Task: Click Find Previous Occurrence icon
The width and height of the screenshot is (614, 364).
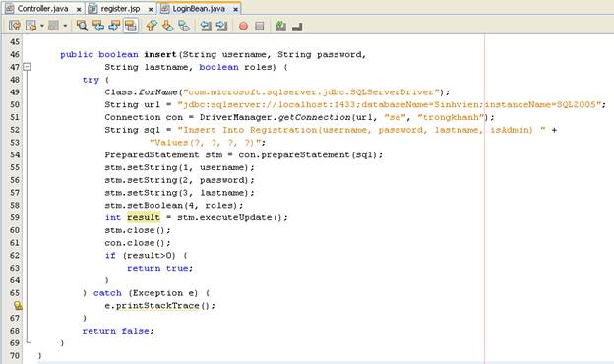Action: pos(98,26)
